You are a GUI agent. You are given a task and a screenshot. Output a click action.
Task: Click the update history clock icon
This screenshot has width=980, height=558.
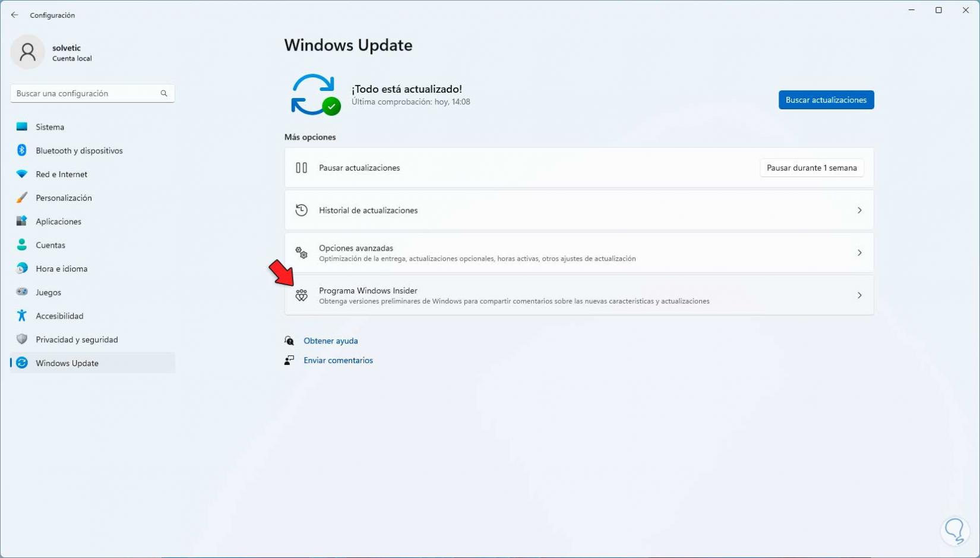coord(302,210)
